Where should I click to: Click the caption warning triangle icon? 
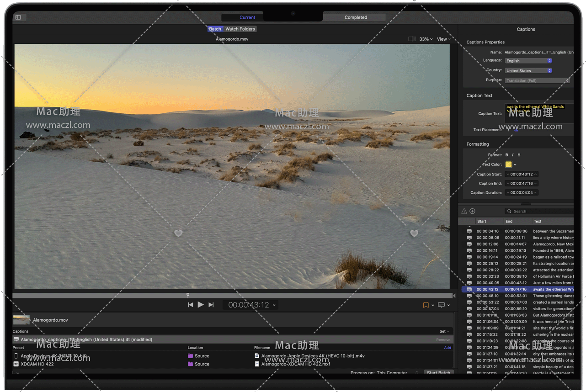464,211
